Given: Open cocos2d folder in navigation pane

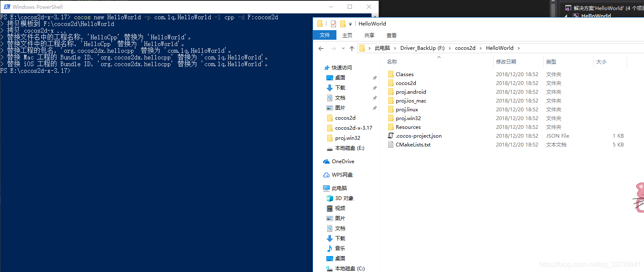Looking at the screenshot, I should [345, 118].
